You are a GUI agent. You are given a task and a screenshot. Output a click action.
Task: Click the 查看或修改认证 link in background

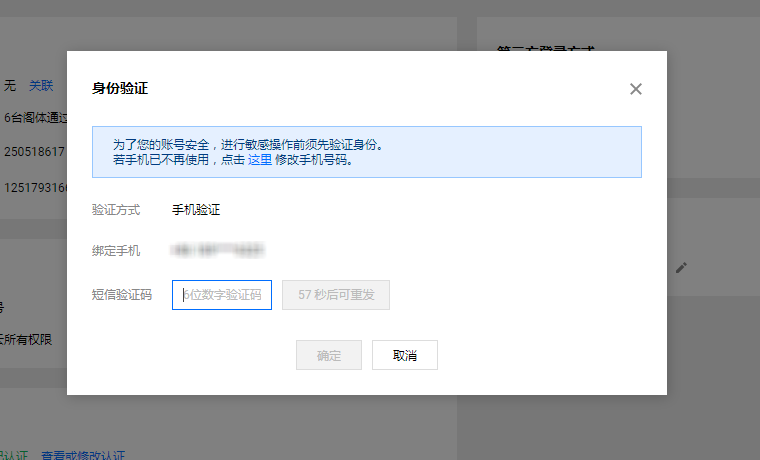83,455
